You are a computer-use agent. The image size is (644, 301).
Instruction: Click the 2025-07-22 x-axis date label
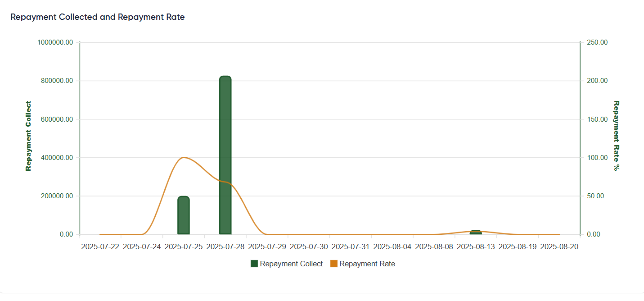tap(100, 247)
